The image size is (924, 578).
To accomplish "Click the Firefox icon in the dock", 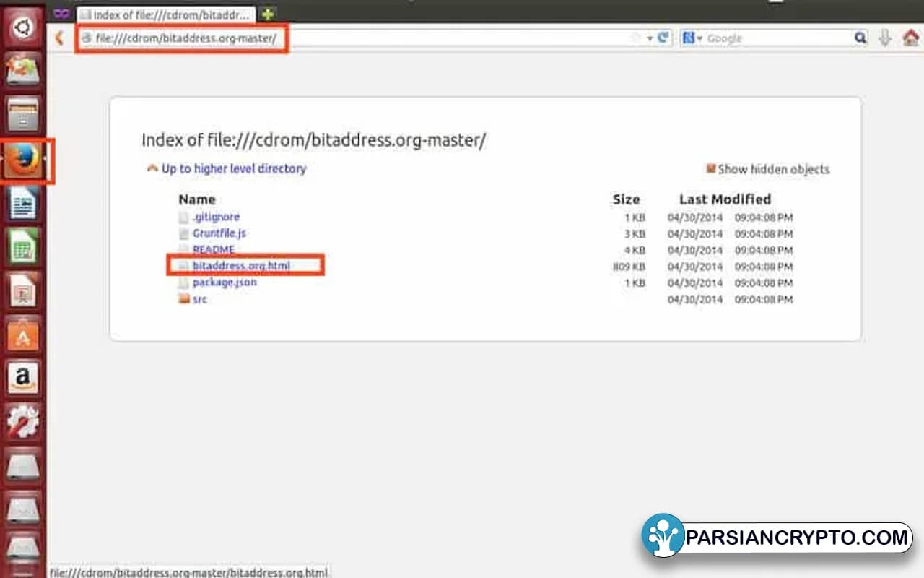I will pos(23,158).
